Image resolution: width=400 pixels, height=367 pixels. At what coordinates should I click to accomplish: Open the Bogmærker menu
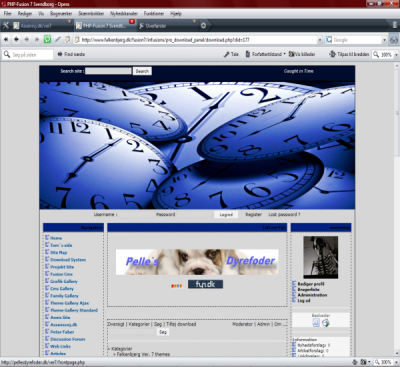click(61, 14)
